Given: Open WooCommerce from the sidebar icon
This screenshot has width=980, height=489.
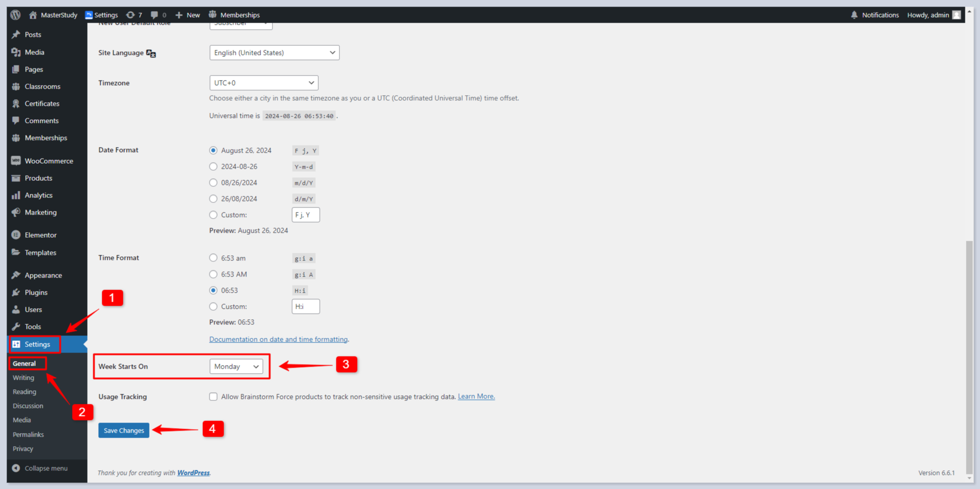Looking at the screenshot, I should (16, 161).
